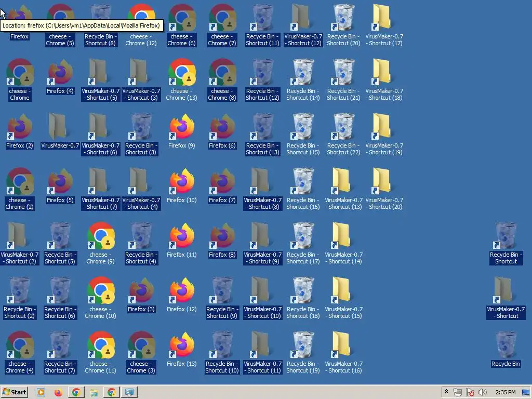
Task: Select the 'Firefox (2)' shortcut
Action: click(19, 131)
